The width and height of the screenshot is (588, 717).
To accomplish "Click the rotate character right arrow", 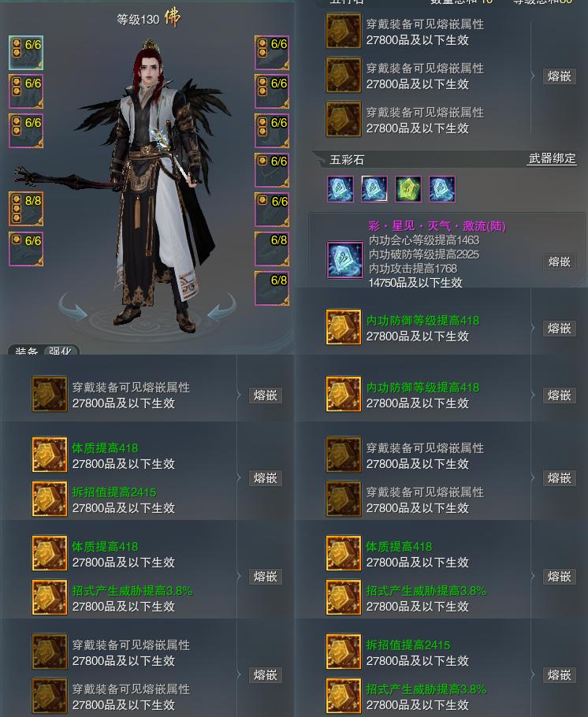I will tap(222, 306).
